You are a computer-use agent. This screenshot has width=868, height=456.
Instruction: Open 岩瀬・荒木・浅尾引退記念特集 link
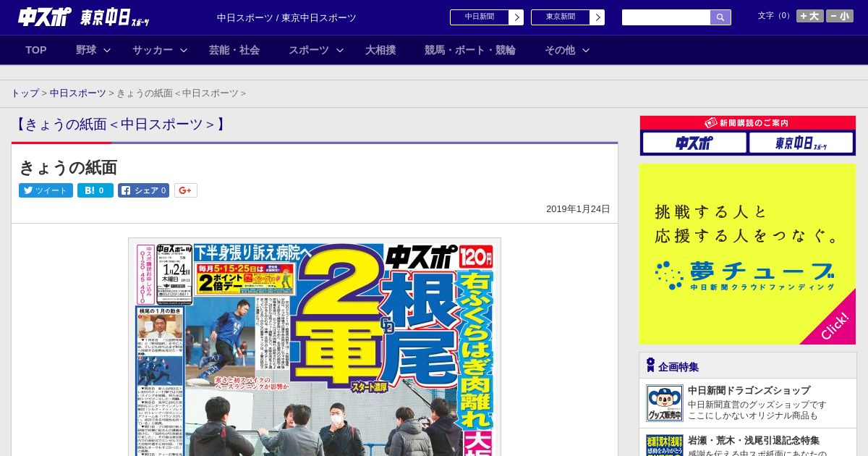754,440
